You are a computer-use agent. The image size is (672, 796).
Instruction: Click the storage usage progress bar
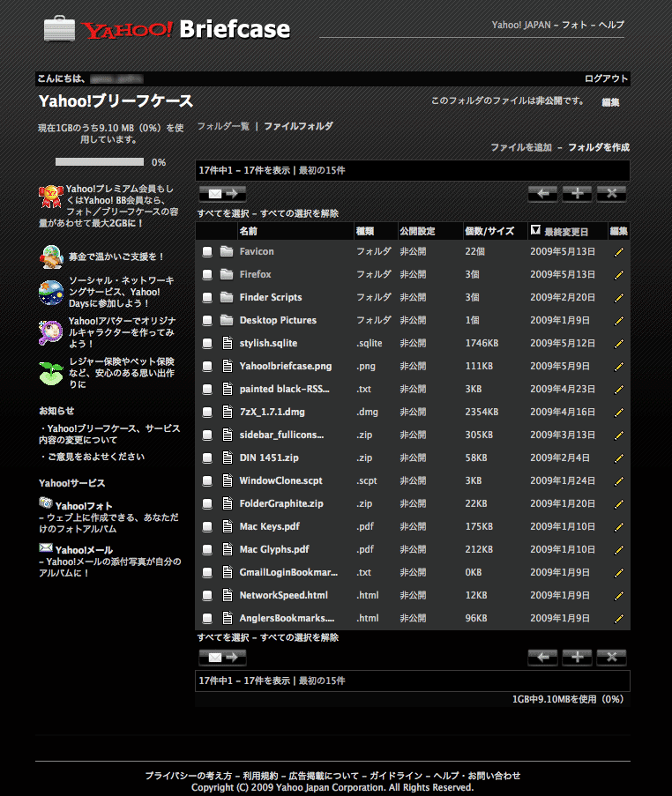[100, 162]
